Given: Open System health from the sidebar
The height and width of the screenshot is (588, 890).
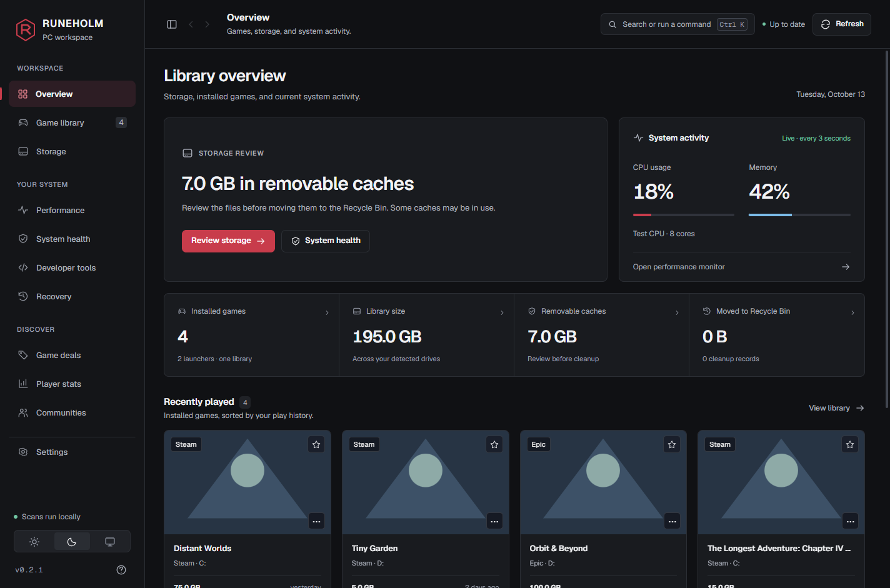Looking at the screenshot, I should click(72, 239).
